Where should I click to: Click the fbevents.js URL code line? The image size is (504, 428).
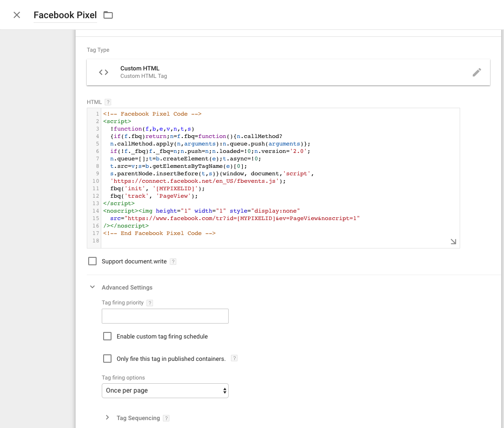(198, 181)
